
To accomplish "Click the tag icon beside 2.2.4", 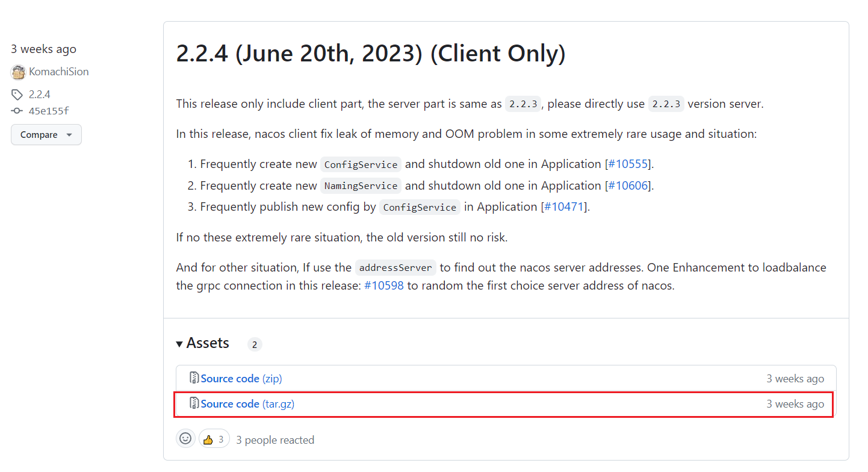I will tap(17, 94).
